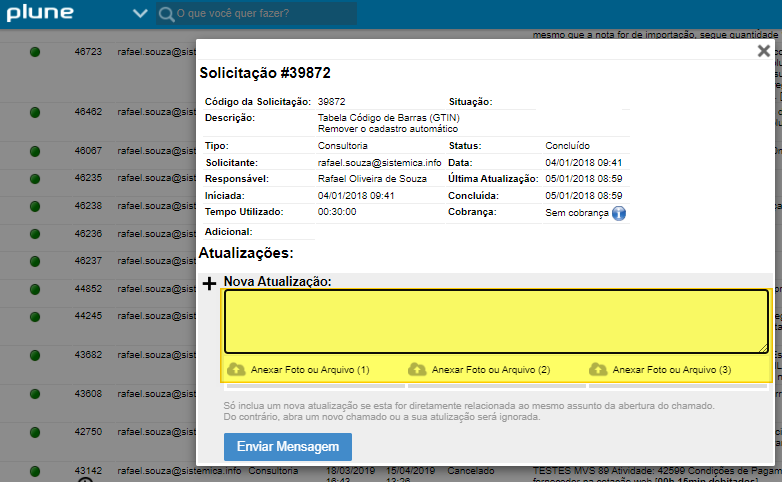Screen dimensions: 782x482
Task: Click the Cobrança info icon
Action: coord(619,213)
